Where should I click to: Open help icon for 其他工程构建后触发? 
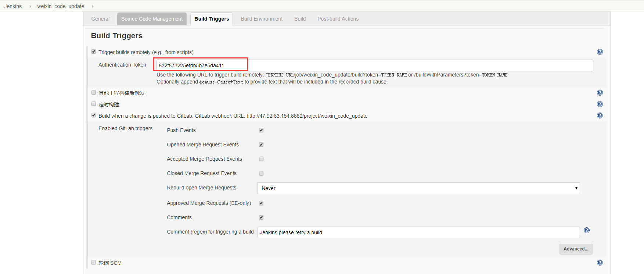click(600, 93)
